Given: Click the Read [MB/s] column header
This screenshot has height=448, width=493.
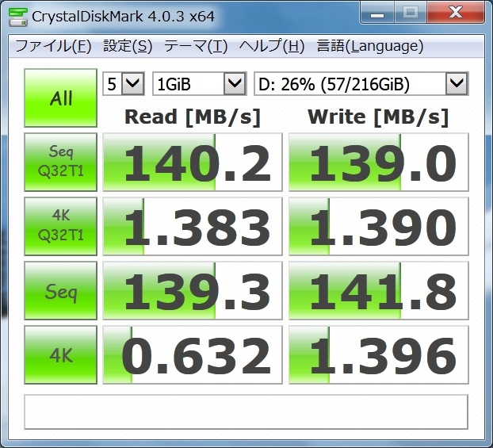Looking at the screenshot, I should 193,117.
